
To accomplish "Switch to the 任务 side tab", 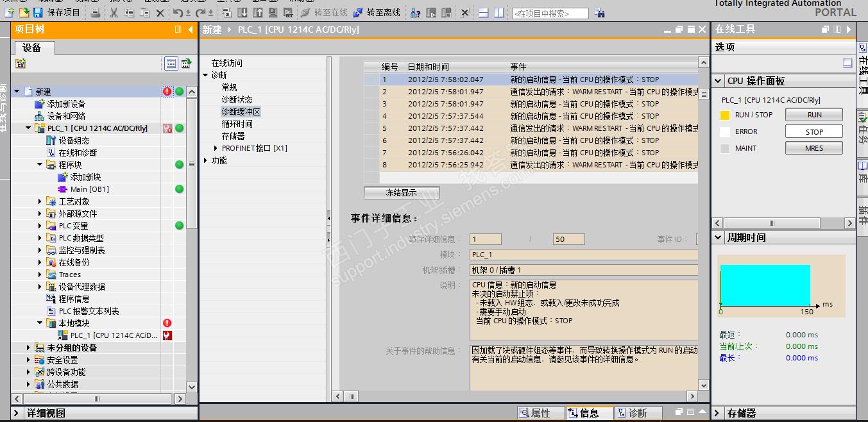I will click(x=862, y=134).
